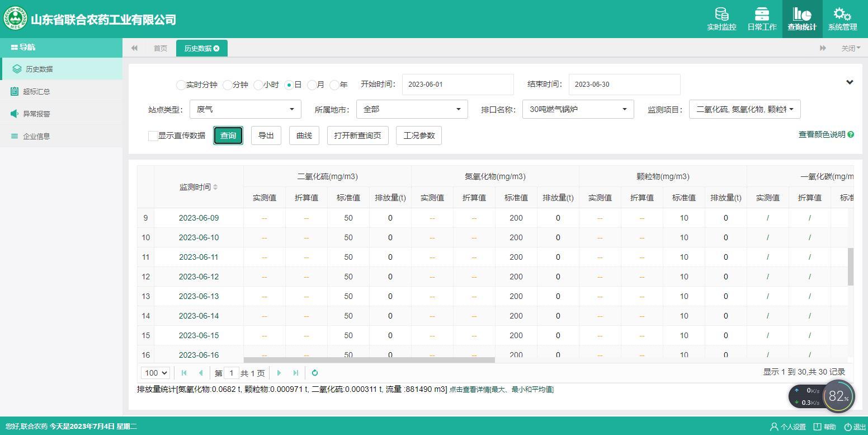The height and width of the screenshot is (435, 868).
Task: Switch to the 首页 tab
Action: coord(161,48)
